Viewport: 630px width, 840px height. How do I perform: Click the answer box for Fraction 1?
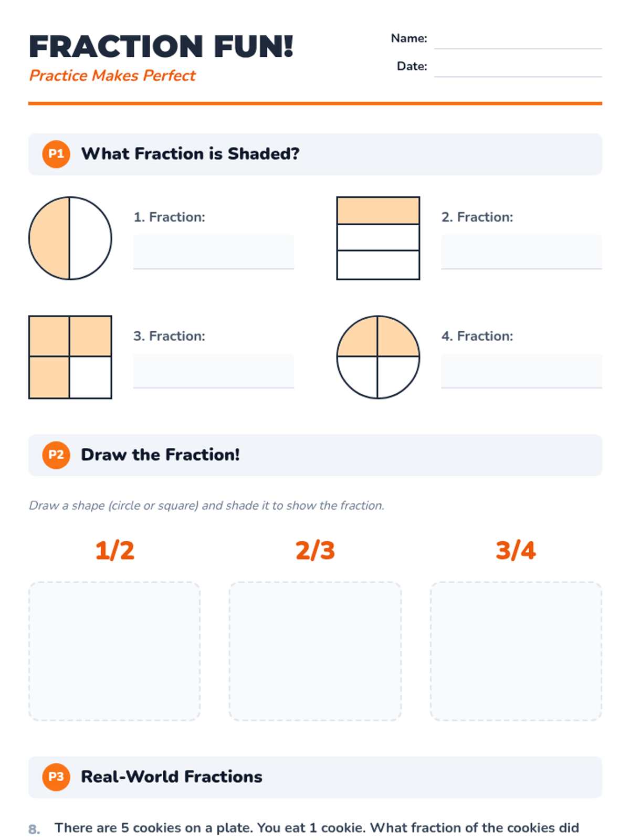point(213,252)
